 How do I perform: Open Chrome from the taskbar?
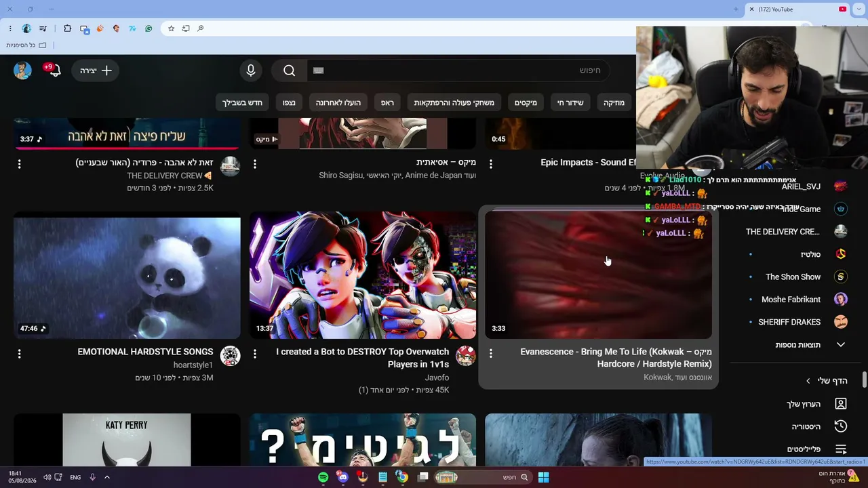[x=402, y=477]
